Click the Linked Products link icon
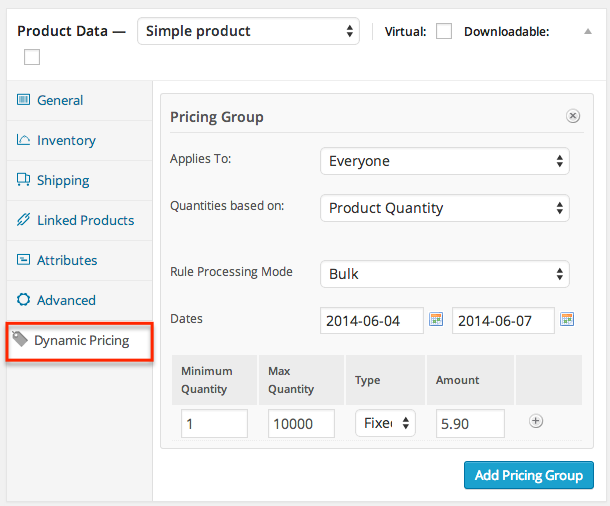610x506 pixels. [24, 220]
